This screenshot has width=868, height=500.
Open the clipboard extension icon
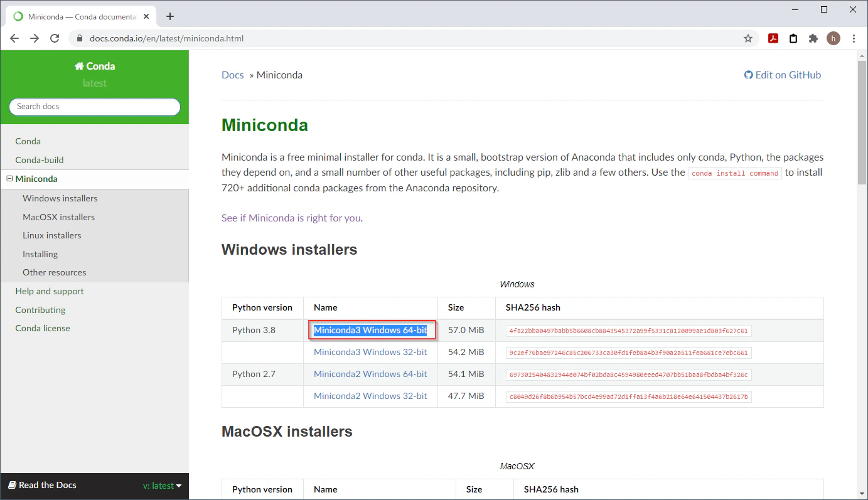click(793, 38)
